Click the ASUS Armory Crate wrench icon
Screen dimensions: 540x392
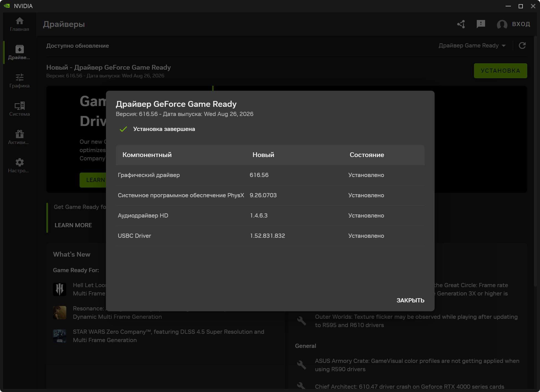pyautogui.click(x=301, y=365)
